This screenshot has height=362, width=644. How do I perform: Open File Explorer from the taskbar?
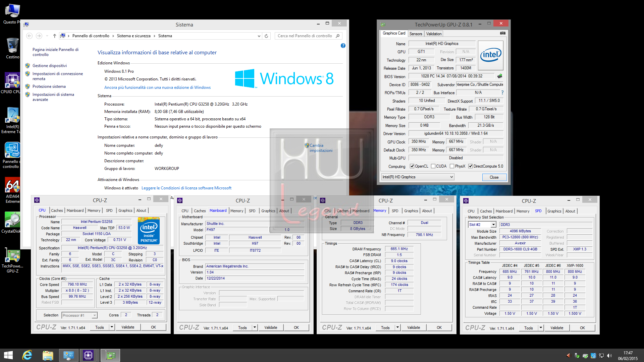[48, 355]
